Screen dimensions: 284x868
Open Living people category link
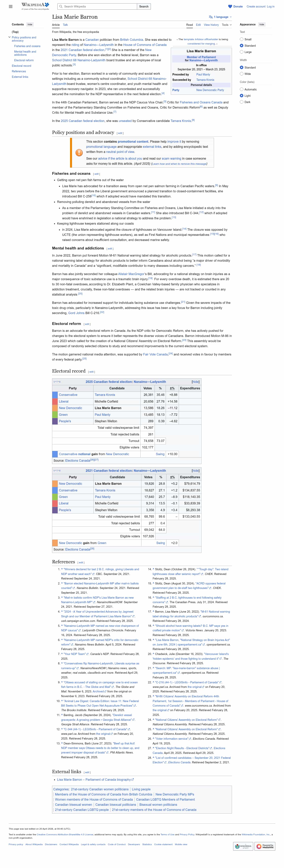pyautogui.click(x=141, y=789)
